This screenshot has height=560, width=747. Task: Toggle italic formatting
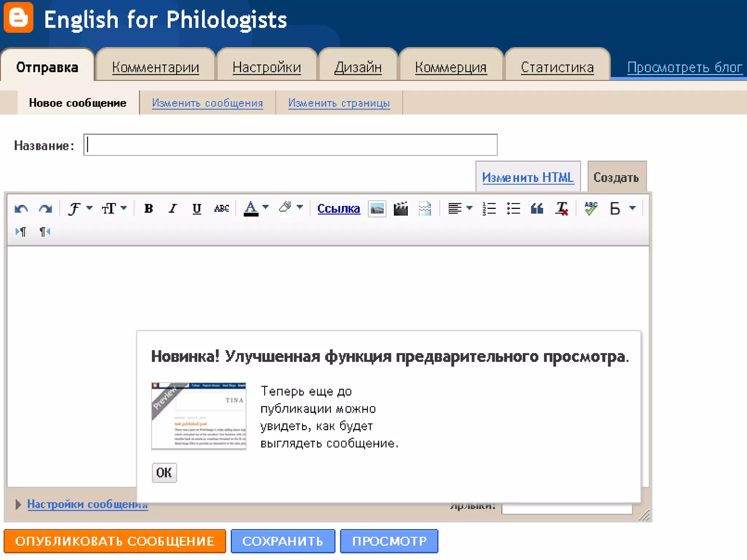(x=173, y=209)
